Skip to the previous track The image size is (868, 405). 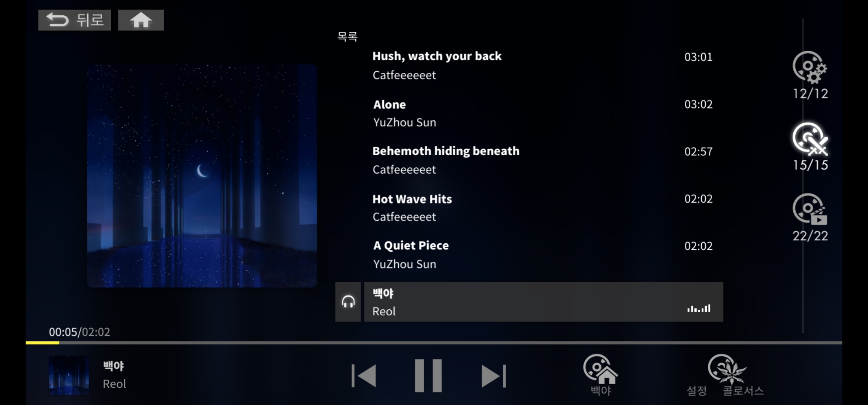[364, 375]
